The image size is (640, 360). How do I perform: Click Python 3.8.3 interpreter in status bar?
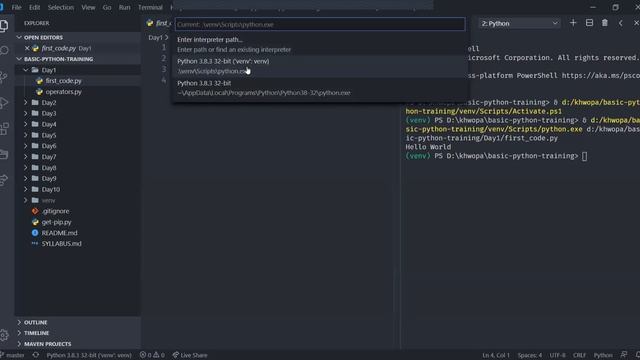coord(89,355)
